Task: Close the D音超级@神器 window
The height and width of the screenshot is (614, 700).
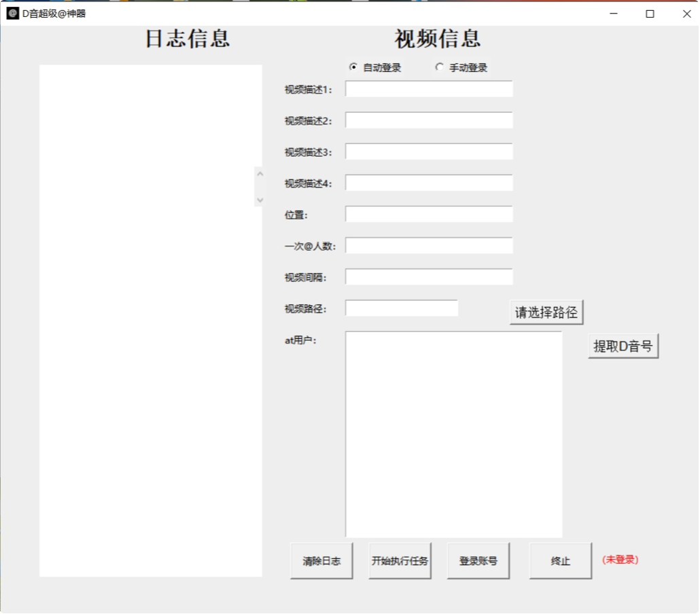Action: tap(686, 14)
